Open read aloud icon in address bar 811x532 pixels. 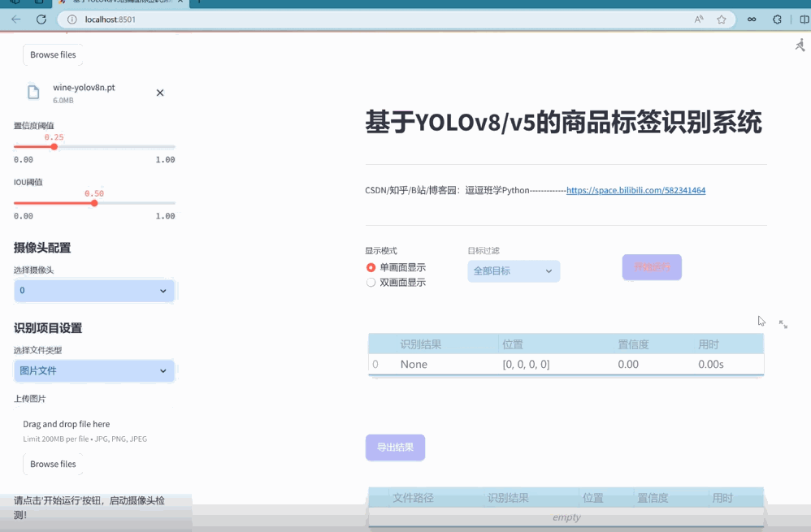point(699,19)
